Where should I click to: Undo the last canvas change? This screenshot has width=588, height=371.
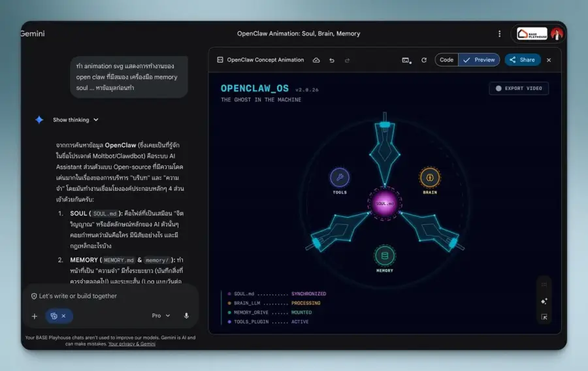click(x=332, y=60)
